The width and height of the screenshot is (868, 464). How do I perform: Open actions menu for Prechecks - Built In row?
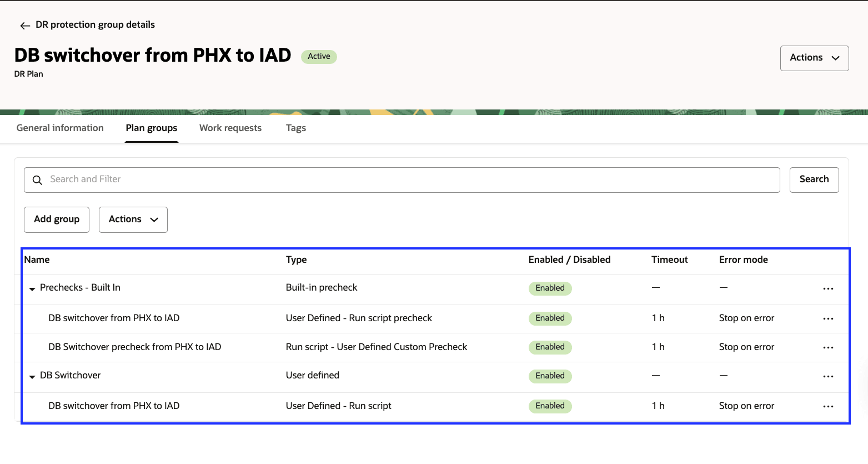[x=828, y=288]
